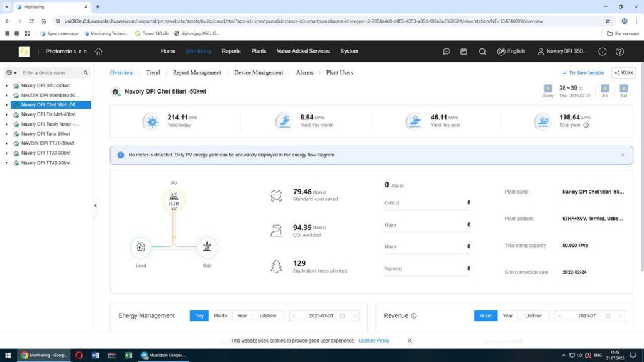Screen dimensions: 644x362
Task: Switch to the Device Management tab
Action: point(258,73)
